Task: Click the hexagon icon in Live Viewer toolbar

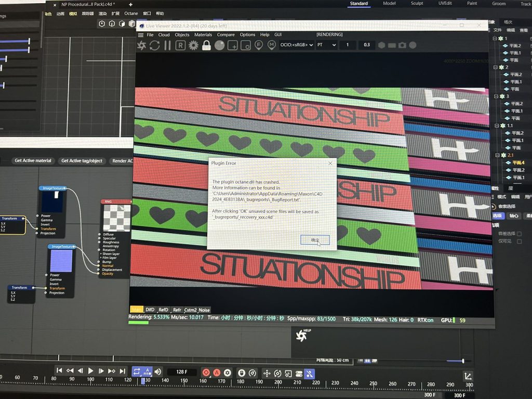Action: pyautogui.click(x=382, y=45)
